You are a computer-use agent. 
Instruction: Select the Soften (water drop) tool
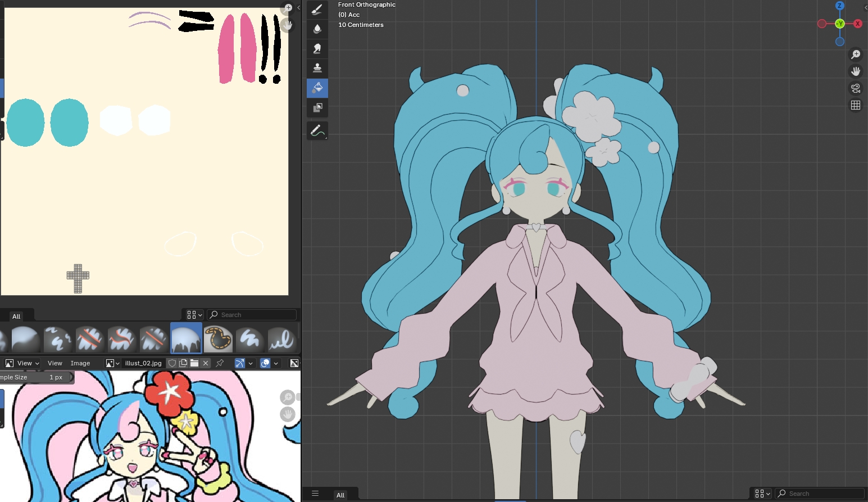tap(317, 29)
